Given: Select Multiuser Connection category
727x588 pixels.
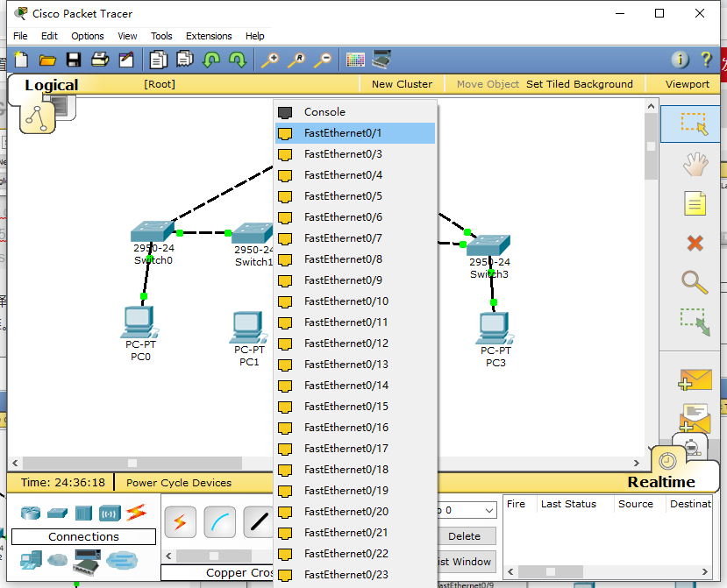Looking at the screenshot, I should tap(122, 561).
